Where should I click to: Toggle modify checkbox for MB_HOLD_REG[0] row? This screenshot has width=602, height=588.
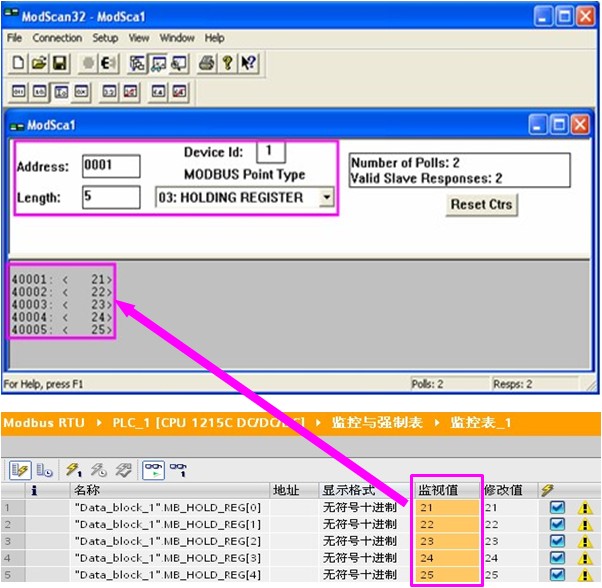[557, 507]
